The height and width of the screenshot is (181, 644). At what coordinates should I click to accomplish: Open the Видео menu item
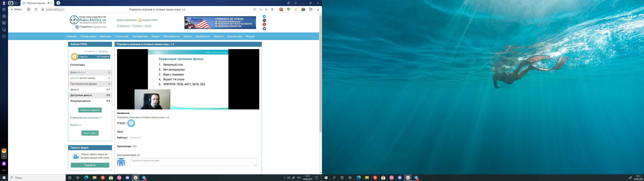pos(155,36)
